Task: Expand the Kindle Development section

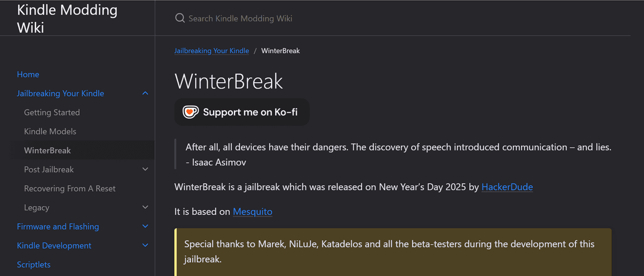Action: tap(145, 245)
